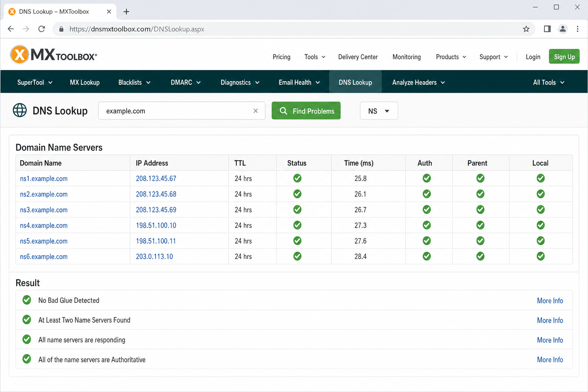Open the SuperTool dropdown
588x392 pixels.
coord(35,82)
